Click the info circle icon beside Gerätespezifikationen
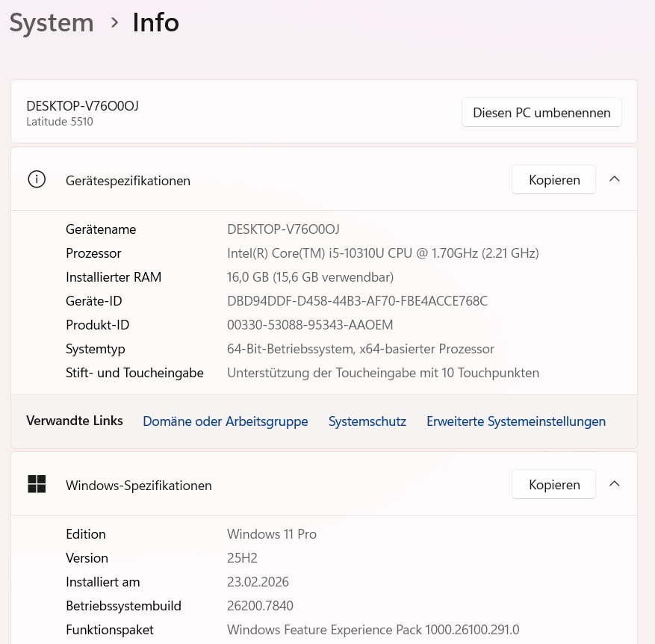The height and width of the screenshot is (644, 655). tap(37, 180)
